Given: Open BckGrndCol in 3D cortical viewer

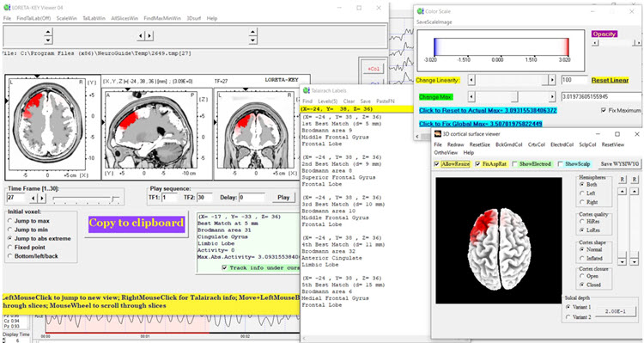Looking at the screenshot, I should point(509,144).
